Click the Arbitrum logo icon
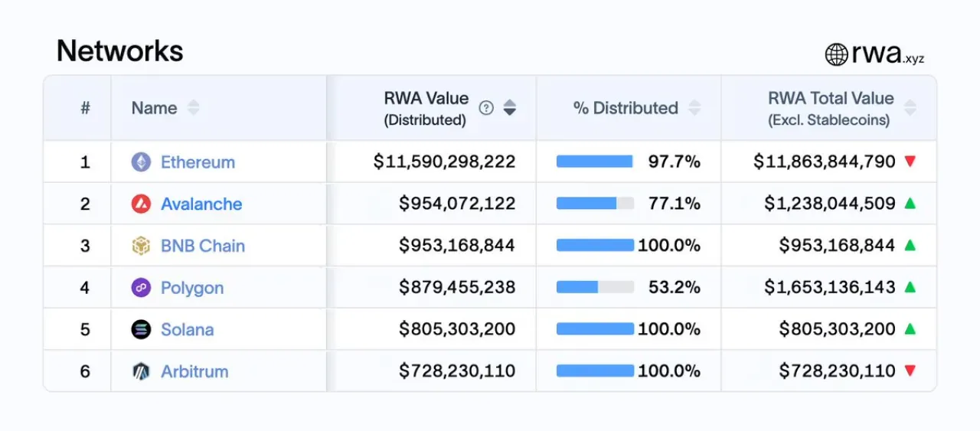980x431 pixels. tap(141, 371)
